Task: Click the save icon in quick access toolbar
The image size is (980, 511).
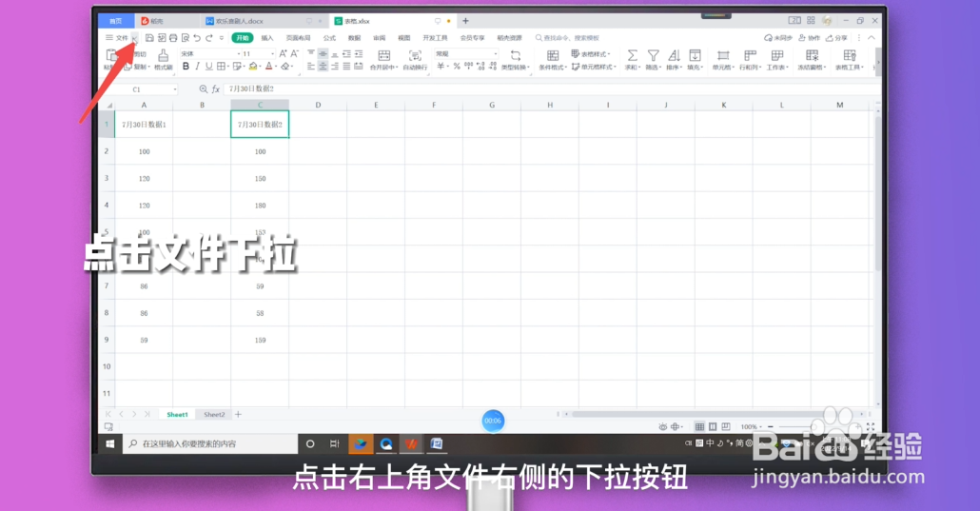Action: click(149, 38)
